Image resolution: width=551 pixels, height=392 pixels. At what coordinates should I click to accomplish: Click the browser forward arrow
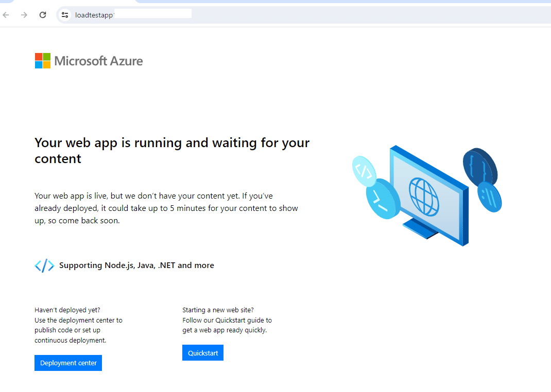(x=24, y=15)
